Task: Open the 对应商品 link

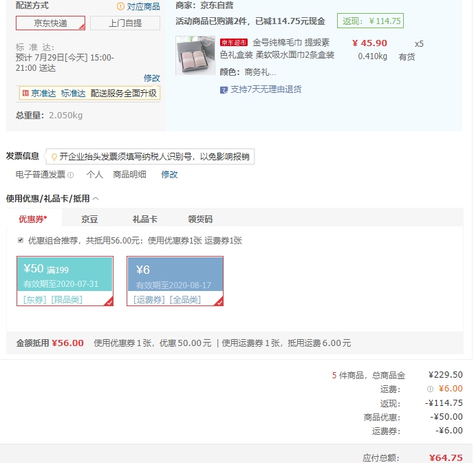Action: coord(143,6)
